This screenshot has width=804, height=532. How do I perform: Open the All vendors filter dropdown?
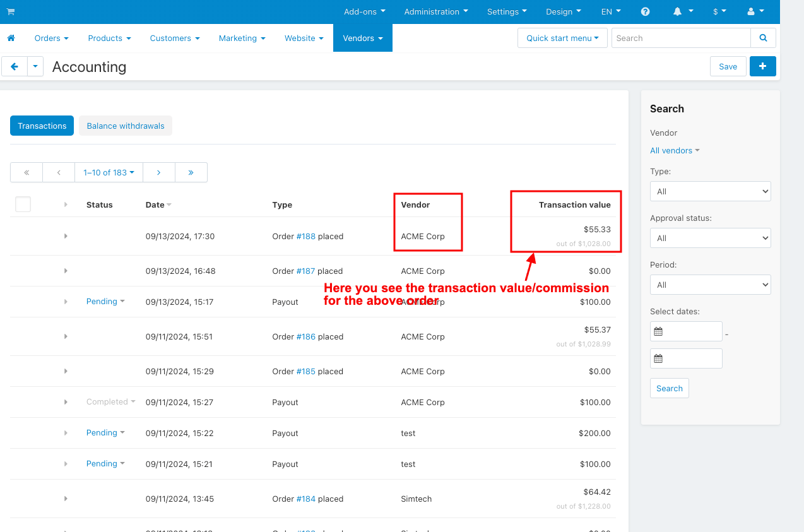(x=675, y=150)
